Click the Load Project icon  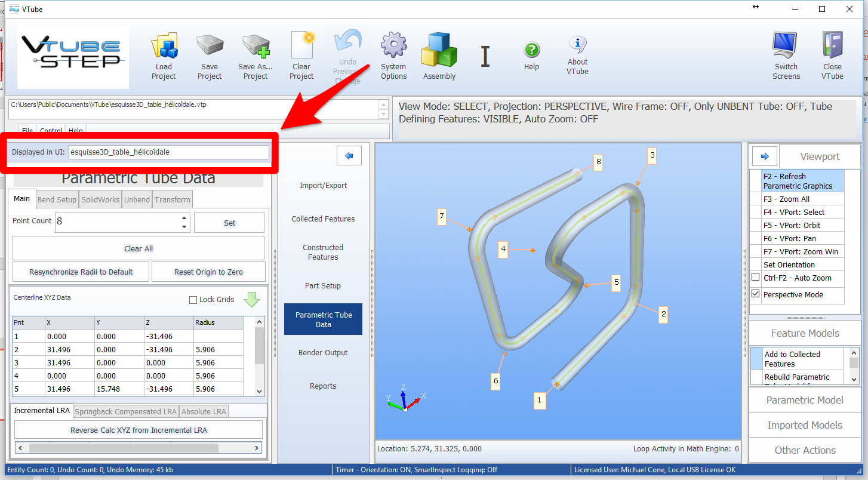tap(164, 47)
